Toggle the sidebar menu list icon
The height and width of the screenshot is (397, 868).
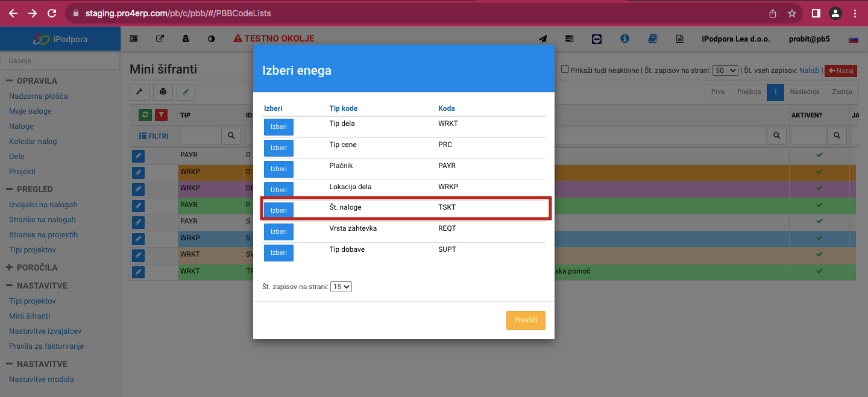[x=134, y=39]
